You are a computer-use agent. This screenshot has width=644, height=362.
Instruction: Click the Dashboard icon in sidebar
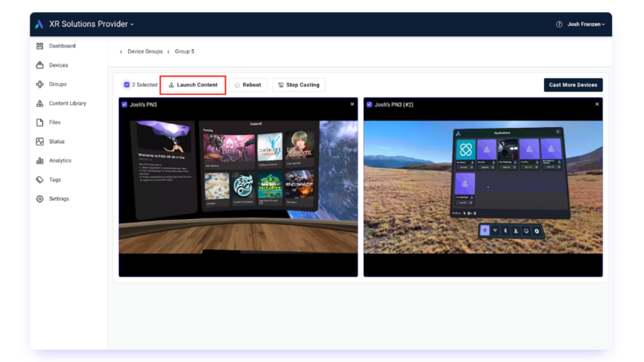[x=39, y=46]
